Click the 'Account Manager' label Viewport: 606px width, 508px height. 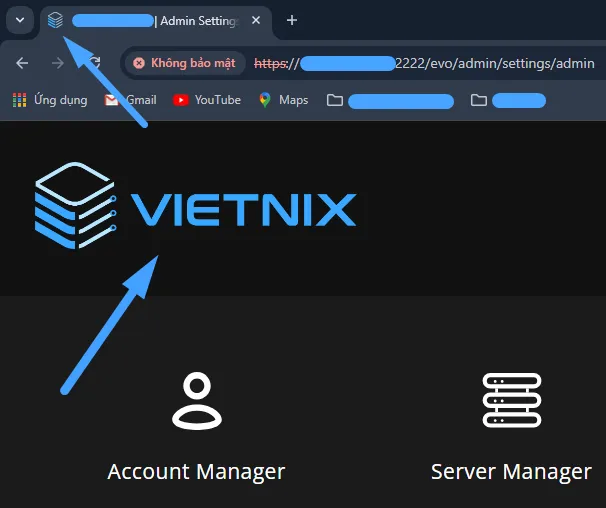pos(196,472)
